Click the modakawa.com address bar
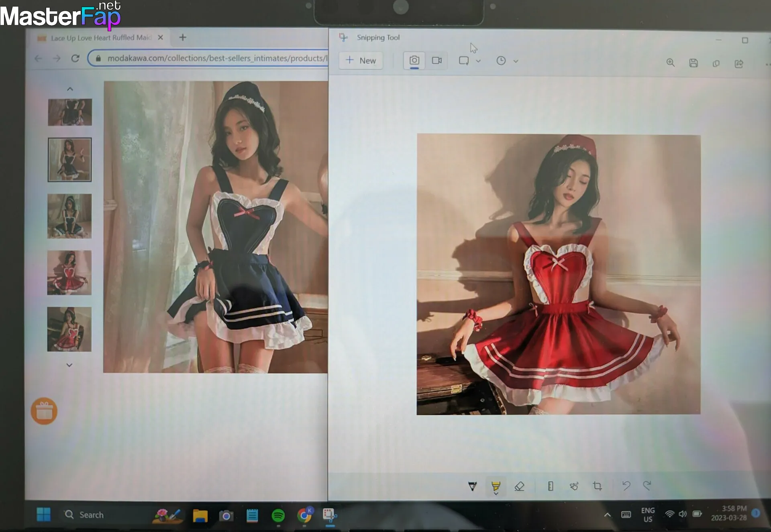771x532 pixels. point(208,59)
